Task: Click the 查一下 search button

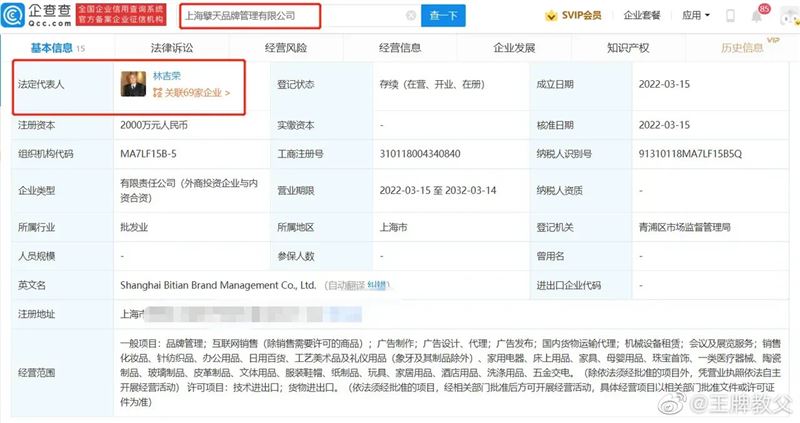Action: [443, 15]
